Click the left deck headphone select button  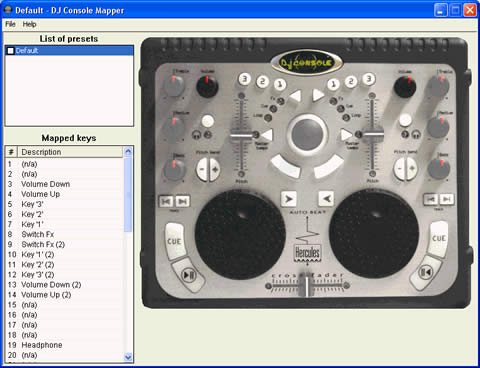tap(208, 121)
